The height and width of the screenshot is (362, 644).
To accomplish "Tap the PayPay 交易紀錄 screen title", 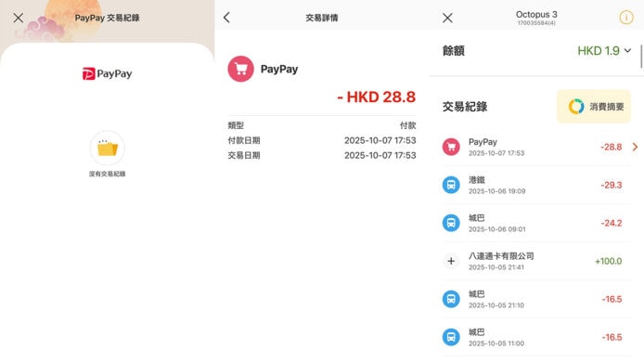I will [x=108, y=18].
